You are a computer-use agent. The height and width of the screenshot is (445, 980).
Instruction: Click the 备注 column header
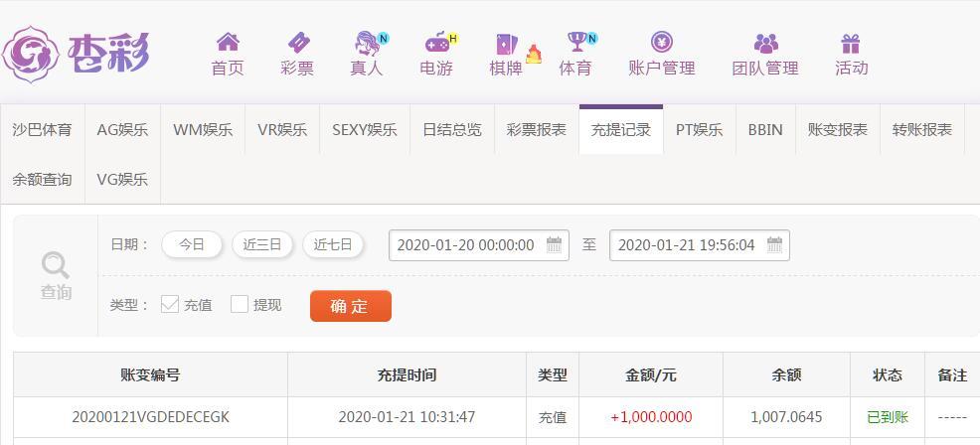click(x=952, y=375)
